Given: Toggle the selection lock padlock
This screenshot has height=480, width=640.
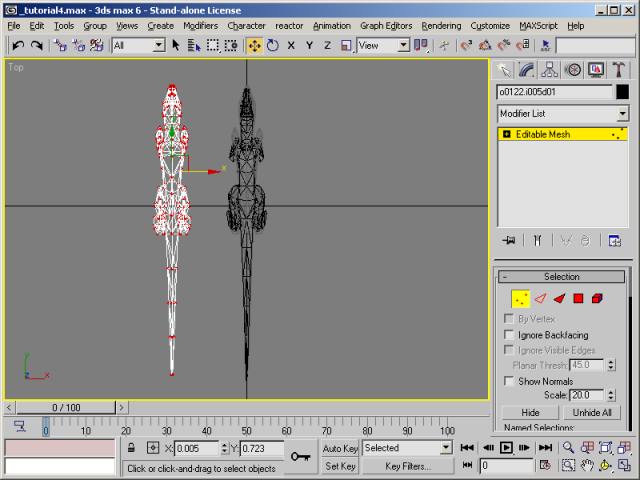Looking at the screenshot, I should 130,448.
